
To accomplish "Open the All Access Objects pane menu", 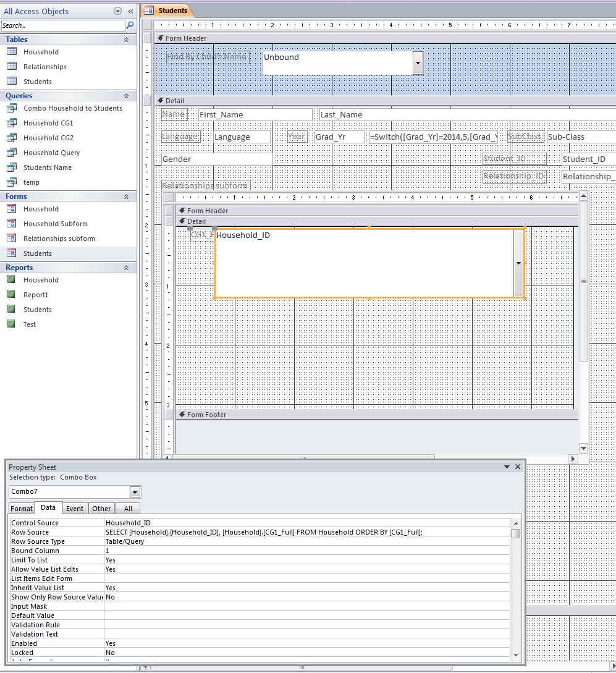I will pyautogui.click(x=118, y=11).
